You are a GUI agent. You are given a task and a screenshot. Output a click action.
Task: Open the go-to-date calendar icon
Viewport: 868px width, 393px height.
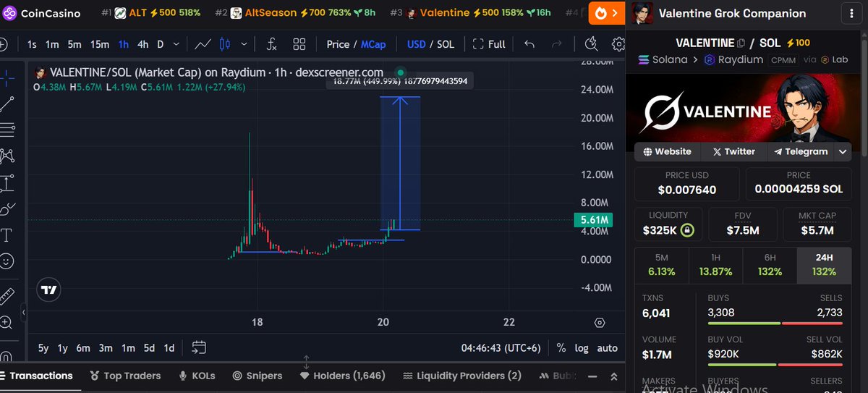pos(200,347)
